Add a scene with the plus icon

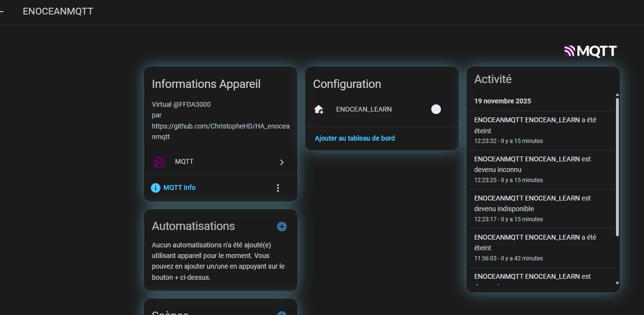tap(282, 313)
